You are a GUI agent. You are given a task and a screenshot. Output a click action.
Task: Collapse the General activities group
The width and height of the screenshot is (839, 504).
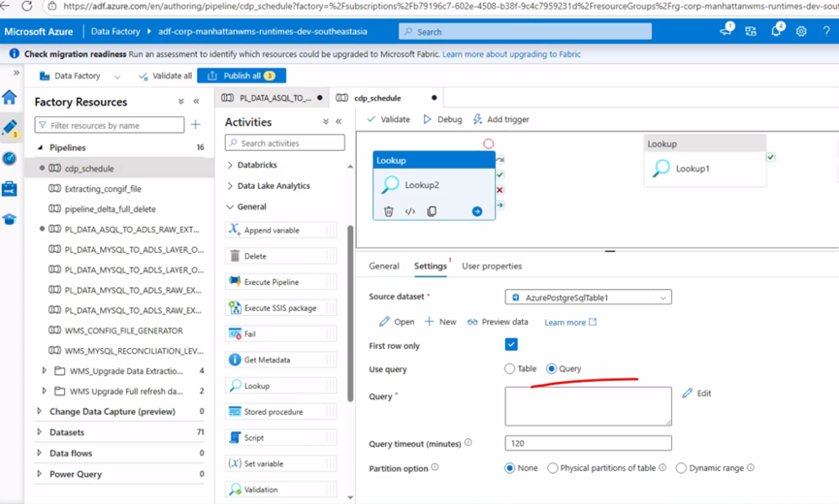point(230,206)
